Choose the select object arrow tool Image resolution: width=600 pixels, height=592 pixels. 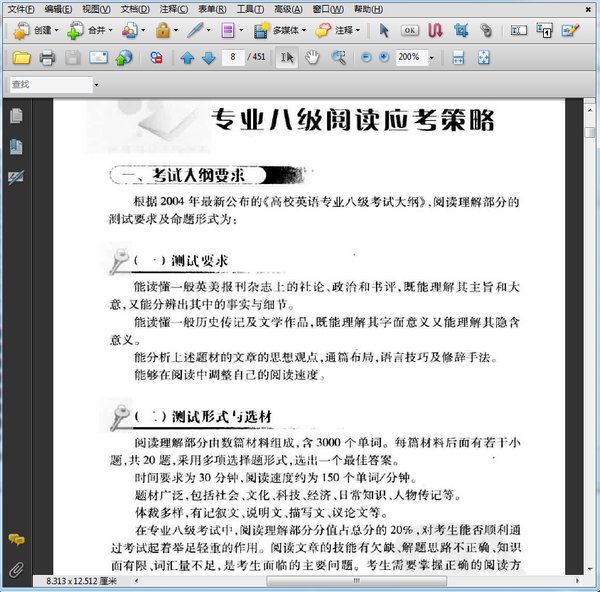tap(384, 30)
